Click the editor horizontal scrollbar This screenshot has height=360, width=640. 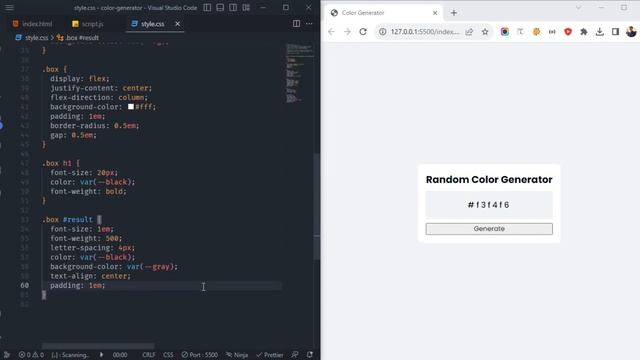98,346
